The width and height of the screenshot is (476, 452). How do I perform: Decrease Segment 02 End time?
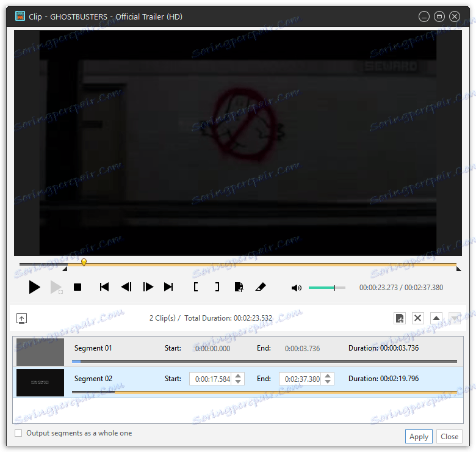click(328, 382)
